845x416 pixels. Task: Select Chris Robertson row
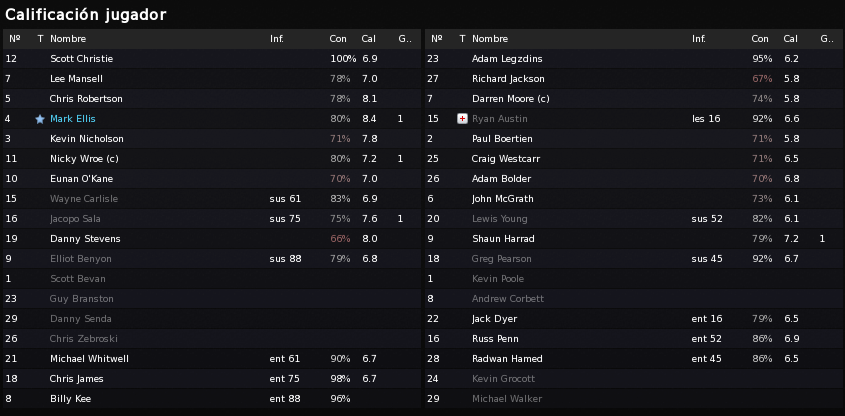point(212,99)
